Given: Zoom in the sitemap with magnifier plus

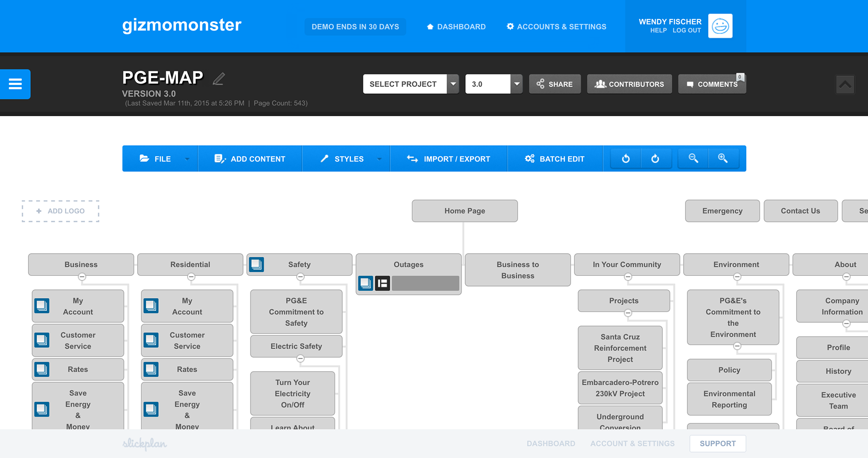Looking at the screenshot, I should click(723, 158).
